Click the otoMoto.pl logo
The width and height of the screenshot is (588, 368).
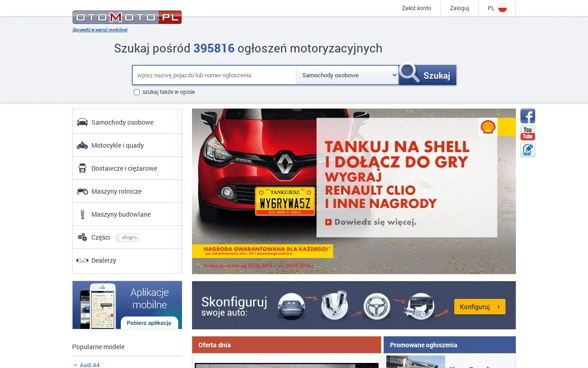tap(127, 17)
